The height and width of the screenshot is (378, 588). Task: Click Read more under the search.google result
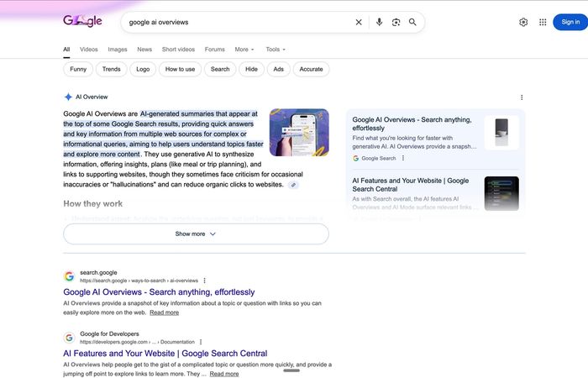(x=165, y=312)
